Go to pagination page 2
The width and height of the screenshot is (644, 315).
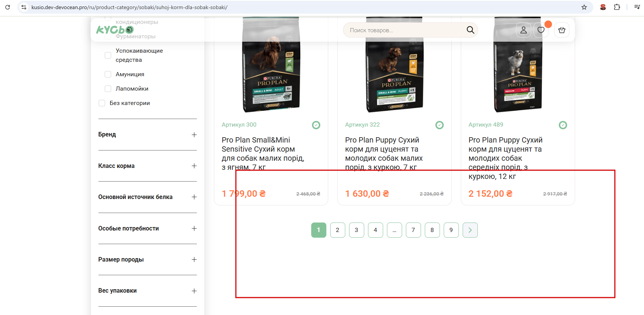click(x=338, y=230)
